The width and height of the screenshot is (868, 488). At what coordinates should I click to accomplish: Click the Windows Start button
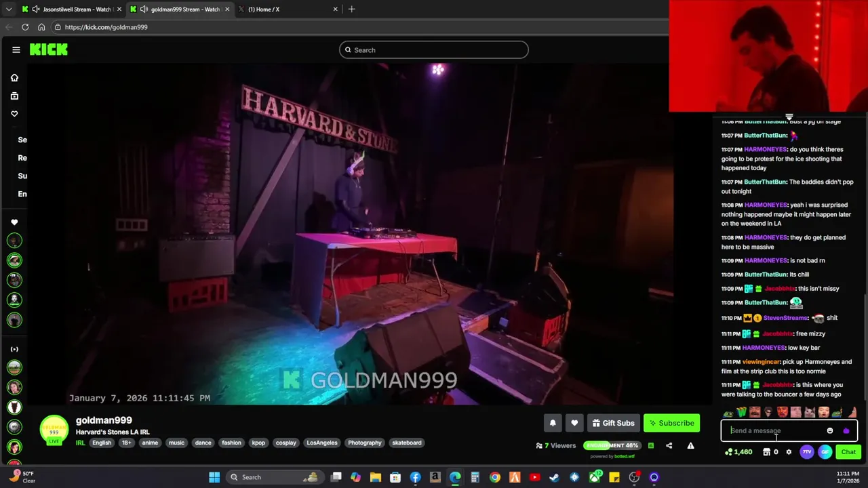[214, 477]
